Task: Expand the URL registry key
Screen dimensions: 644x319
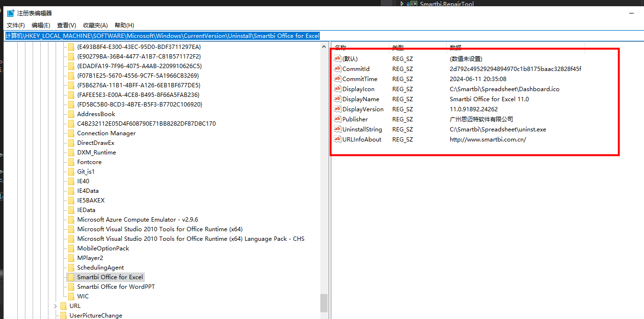Action: pos(56,306)
